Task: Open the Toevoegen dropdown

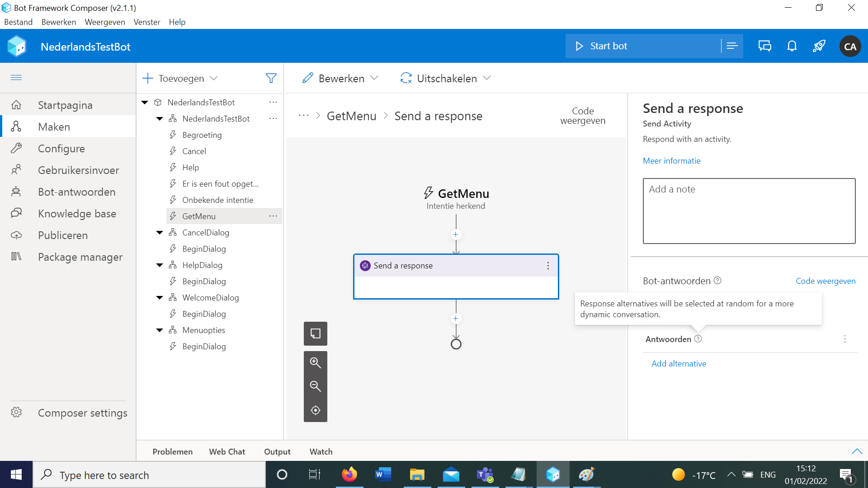Action: (180, 78)
